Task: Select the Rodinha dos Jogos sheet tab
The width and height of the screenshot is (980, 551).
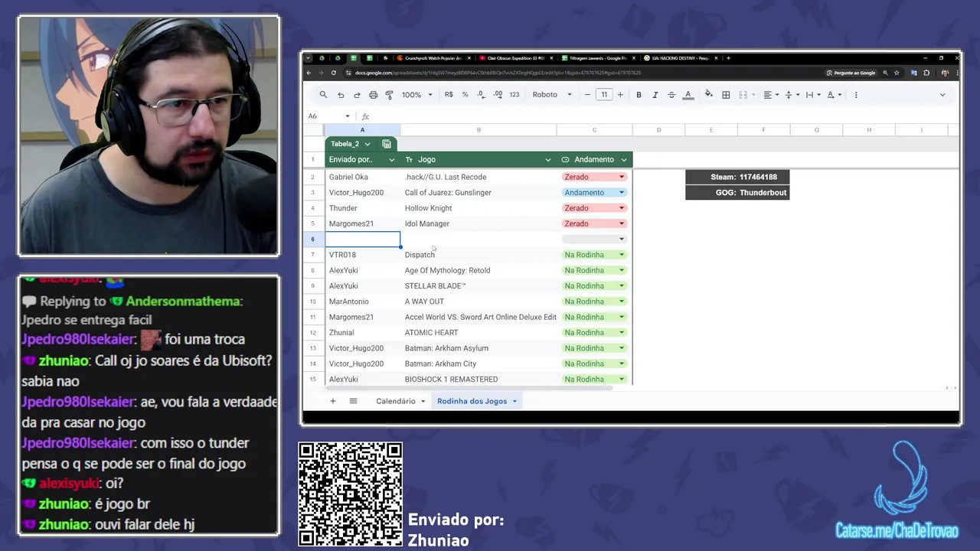Action: 472,401
